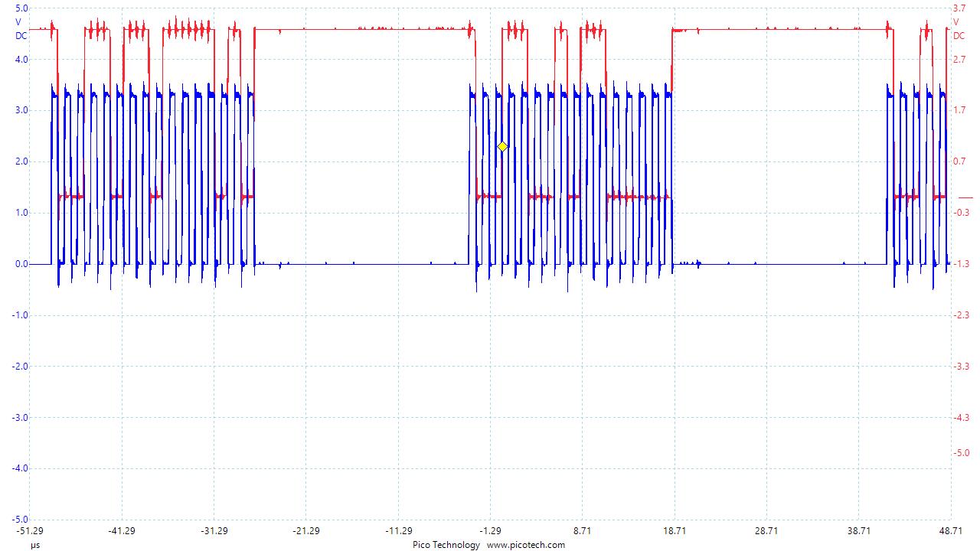The height and width of the screenshot is (551, 980).
Task: Select the time axis label "8.71"
Action: [x=583, y=530]
